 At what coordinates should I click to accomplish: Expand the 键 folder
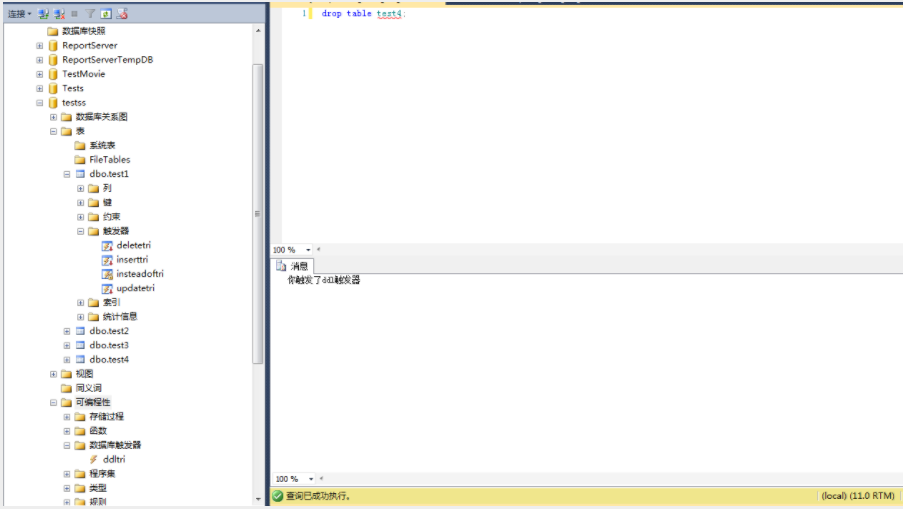pyautogui.click(x=80, y=203)
